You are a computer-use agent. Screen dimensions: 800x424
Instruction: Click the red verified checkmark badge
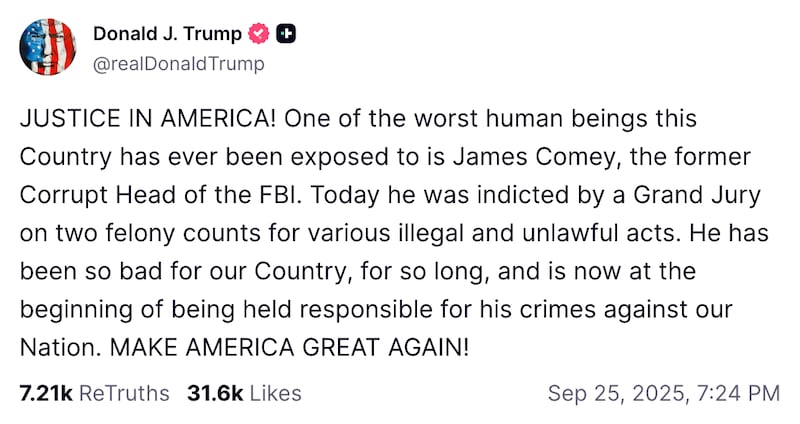pyautogui.click(x=258, y=34)
